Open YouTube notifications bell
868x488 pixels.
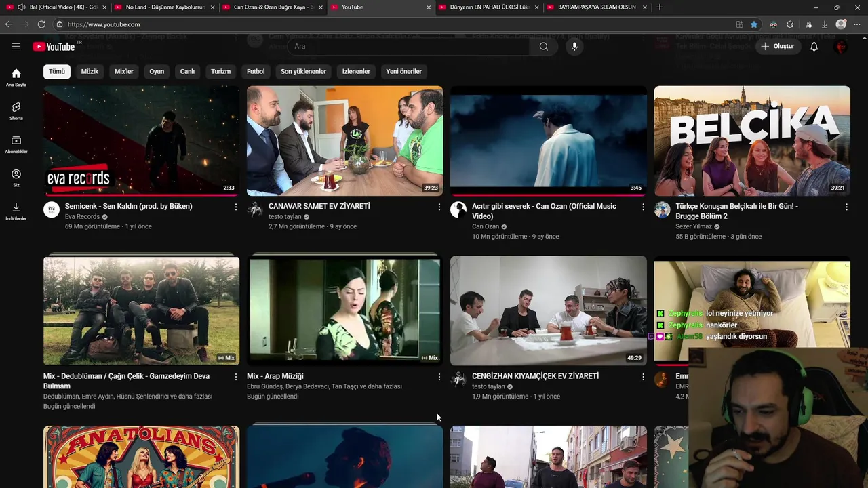click(x=814, y=46)
